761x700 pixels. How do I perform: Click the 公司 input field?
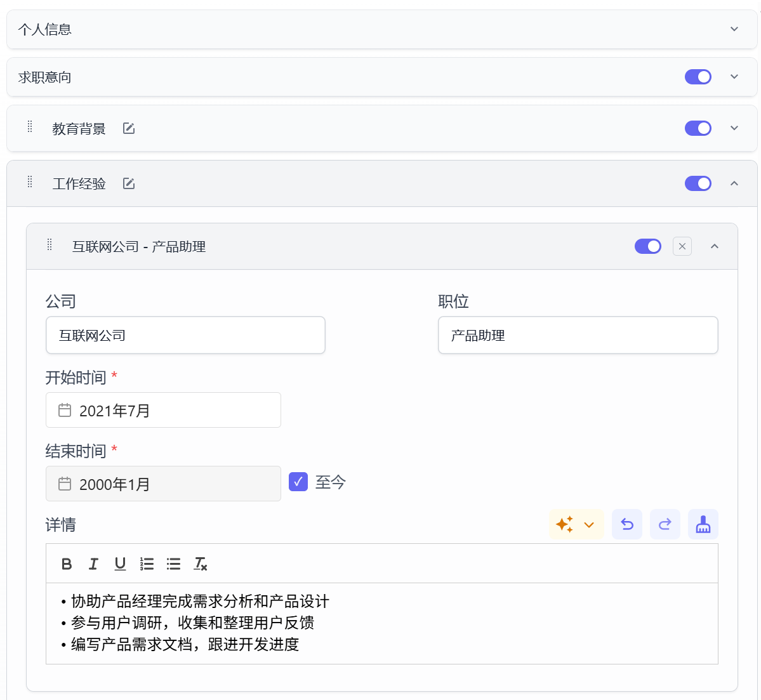tap(185, 335)
